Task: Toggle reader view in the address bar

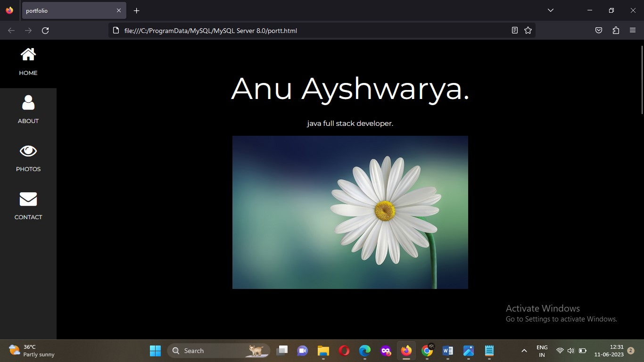Action: (x=514, y=30)
